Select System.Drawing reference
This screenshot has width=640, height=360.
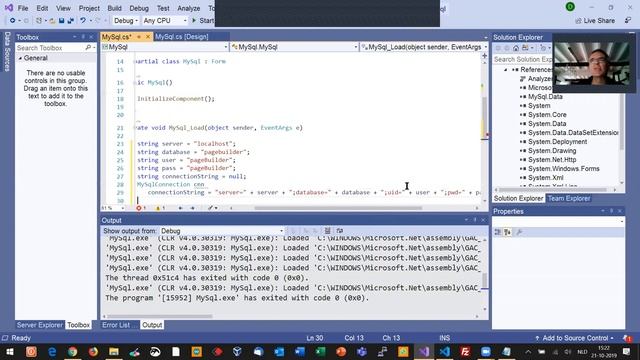pyautogui.click(x=552, y=151)
